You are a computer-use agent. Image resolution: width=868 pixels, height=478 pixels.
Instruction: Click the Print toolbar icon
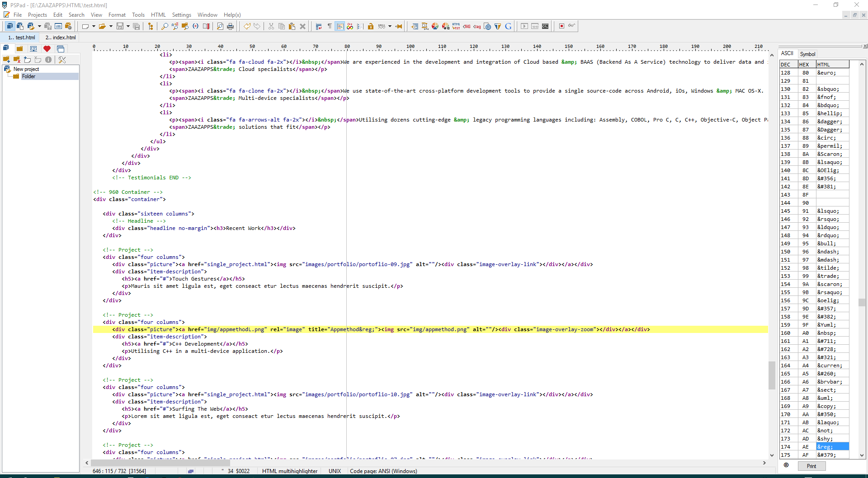(x=231, y=26)
